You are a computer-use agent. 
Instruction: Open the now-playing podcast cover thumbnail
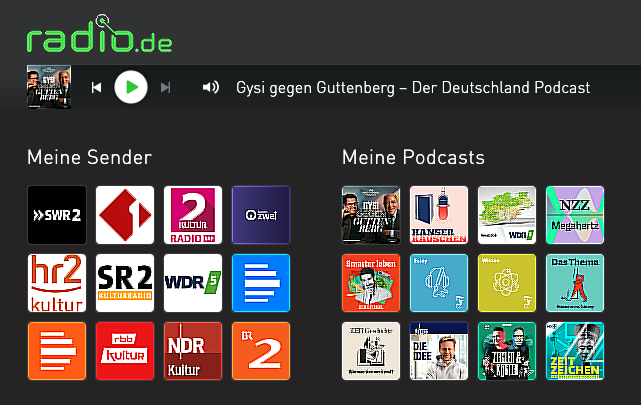point(49,87)
